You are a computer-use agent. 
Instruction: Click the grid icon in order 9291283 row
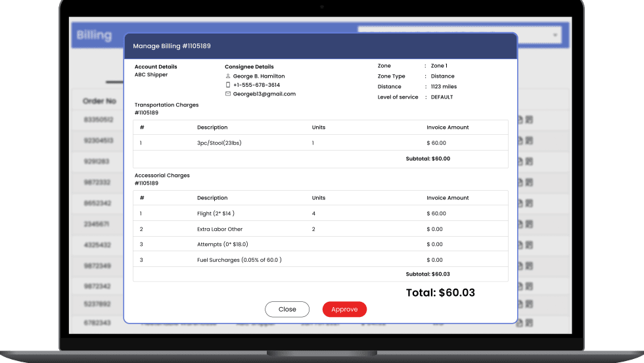(x=529, y=162)
